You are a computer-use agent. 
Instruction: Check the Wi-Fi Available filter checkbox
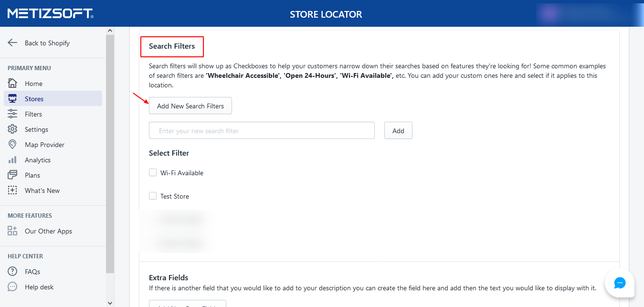click(153, 173)
